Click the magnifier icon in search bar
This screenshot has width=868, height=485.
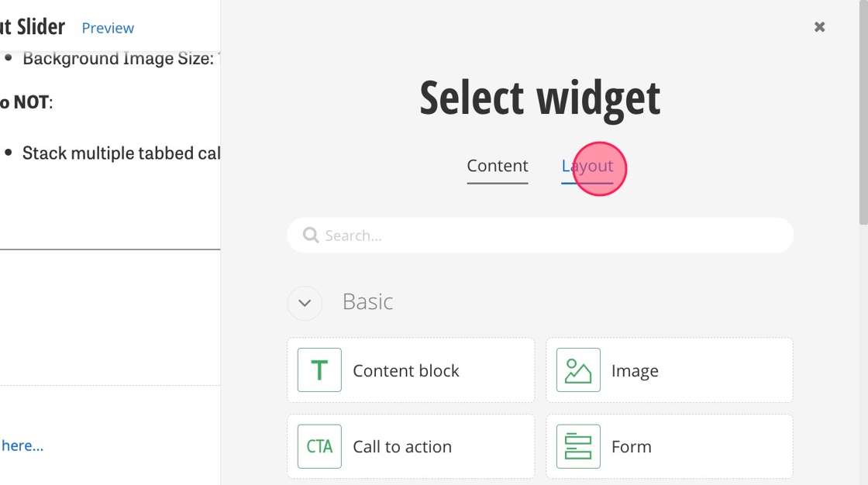tap(311, 235)
